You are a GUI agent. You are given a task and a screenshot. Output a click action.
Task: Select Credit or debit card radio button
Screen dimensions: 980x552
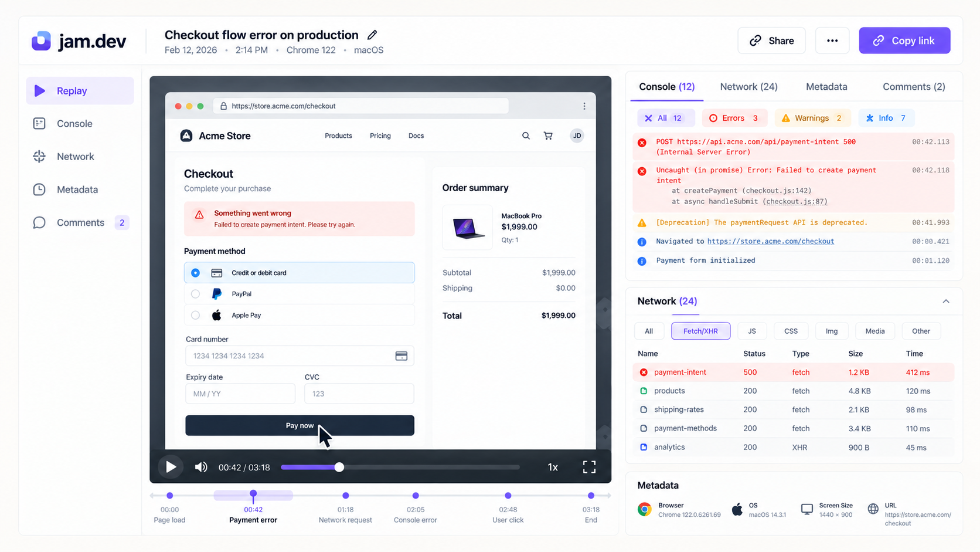point(195,273)
